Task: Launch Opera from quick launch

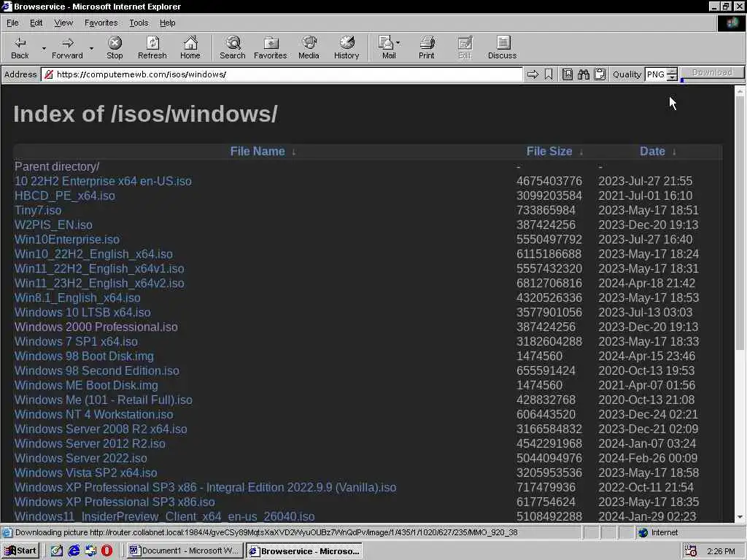Action: pyautogui.click(x=107, y=551)
